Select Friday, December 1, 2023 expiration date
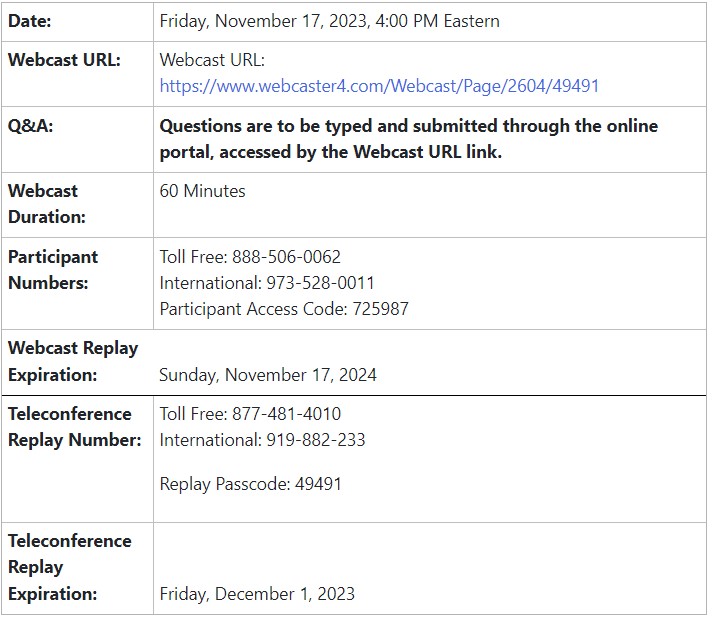 (257, 594)
